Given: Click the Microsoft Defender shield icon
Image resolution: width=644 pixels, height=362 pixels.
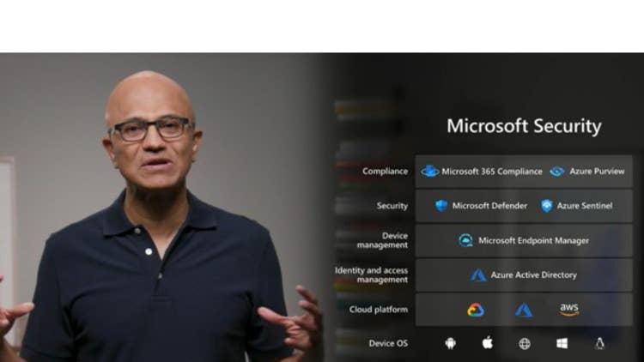Looking at the screenshot, I should pos(441,206).
